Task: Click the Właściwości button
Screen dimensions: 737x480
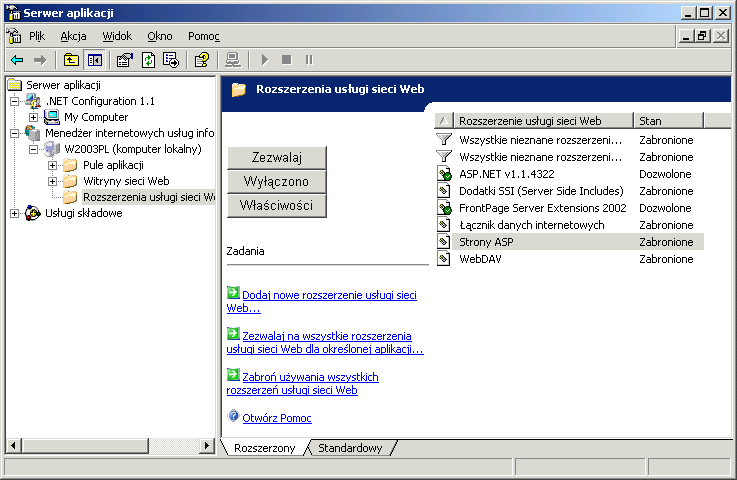Action: click(x=276, y=205)
